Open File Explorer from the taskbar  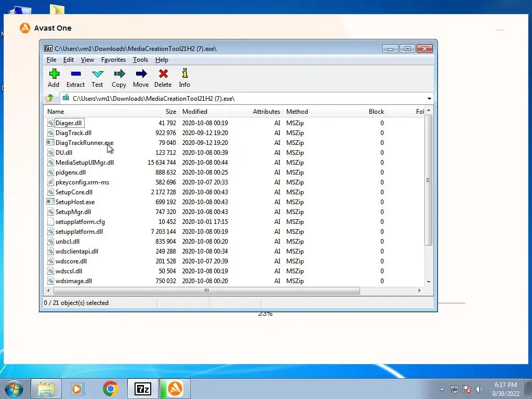pos(46,389)
